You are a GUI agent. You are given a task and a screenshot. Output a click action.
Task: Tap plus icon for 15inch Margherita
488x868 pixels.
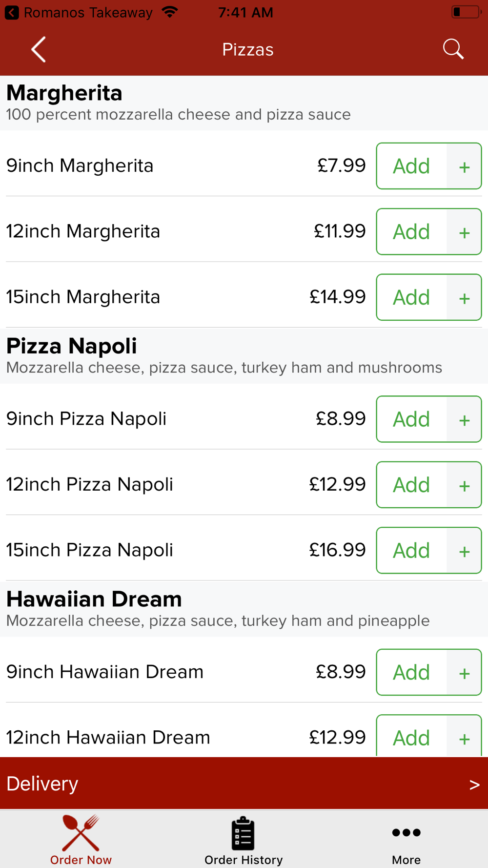pos(464,298)
